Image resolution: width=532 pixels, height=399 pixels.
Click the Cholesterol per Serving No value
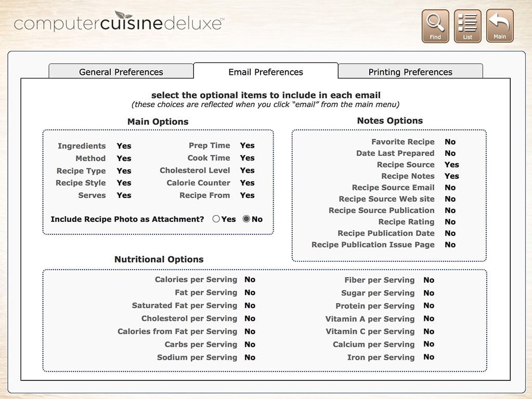click(x=250, y=318)
